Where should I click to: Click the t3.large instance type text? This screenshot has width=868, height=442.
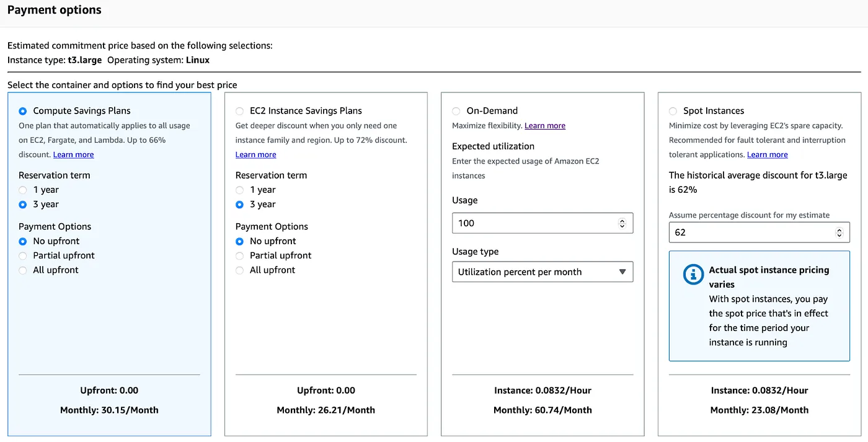click(x=85, y=60)
